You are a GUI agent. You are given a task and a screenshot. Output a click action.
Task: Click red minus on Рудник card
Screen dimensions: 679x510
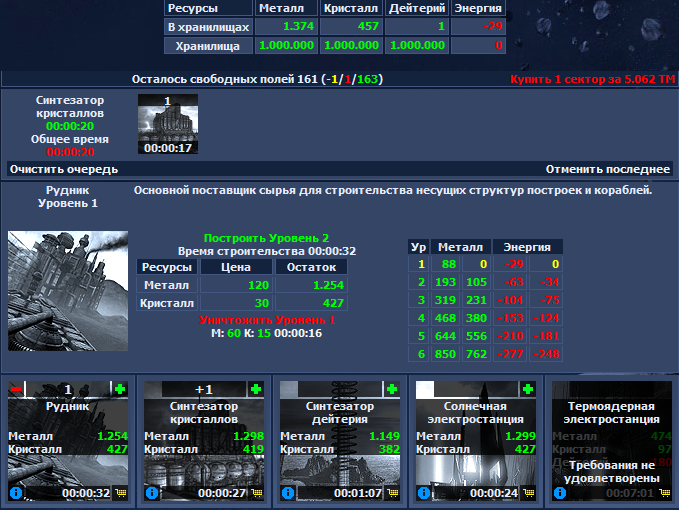[x=16, y=389]
